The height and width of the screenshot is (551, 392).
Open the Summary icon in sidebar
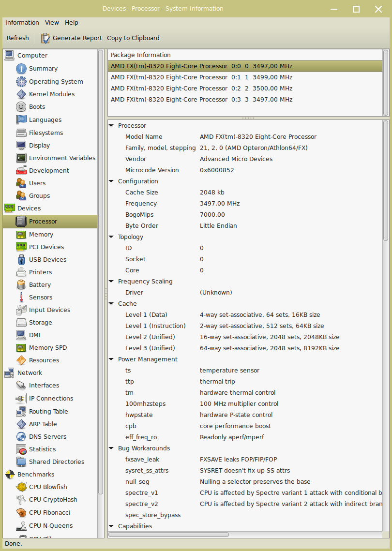coord(21,69)
